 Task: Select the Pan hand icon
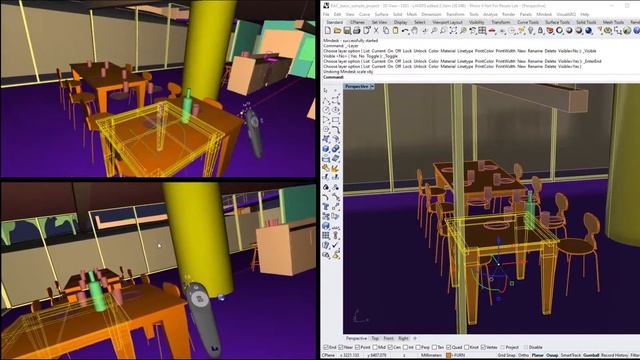[x=415, y=31]
